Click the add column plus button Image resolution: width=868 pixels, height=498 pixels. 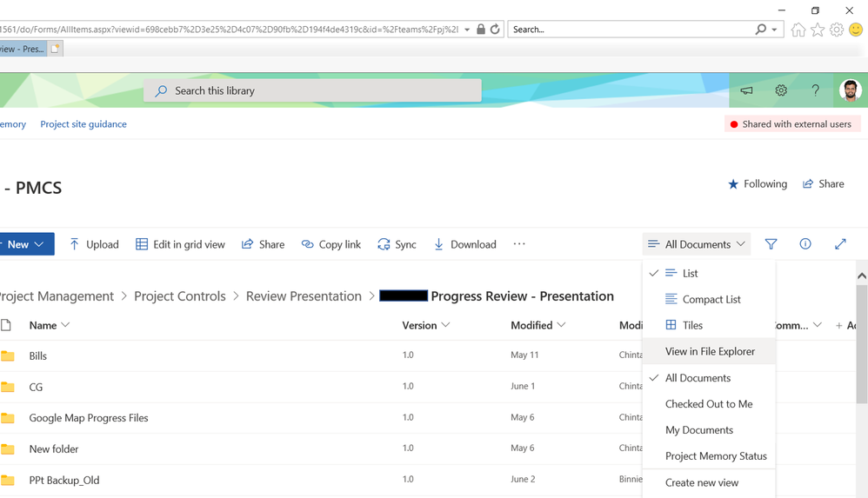[839, 325]
